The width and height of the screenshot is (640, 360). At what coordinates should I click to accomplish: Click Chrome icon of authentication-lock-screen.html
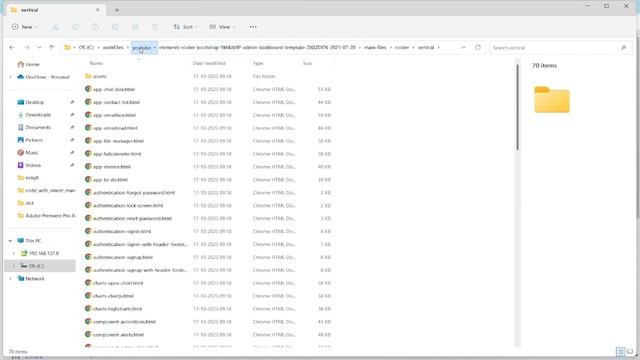88,205
